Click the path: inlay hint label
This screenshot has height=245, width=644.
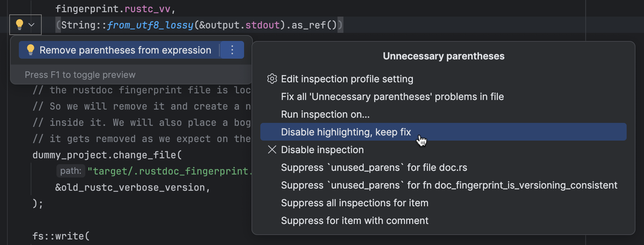[71, 171]
